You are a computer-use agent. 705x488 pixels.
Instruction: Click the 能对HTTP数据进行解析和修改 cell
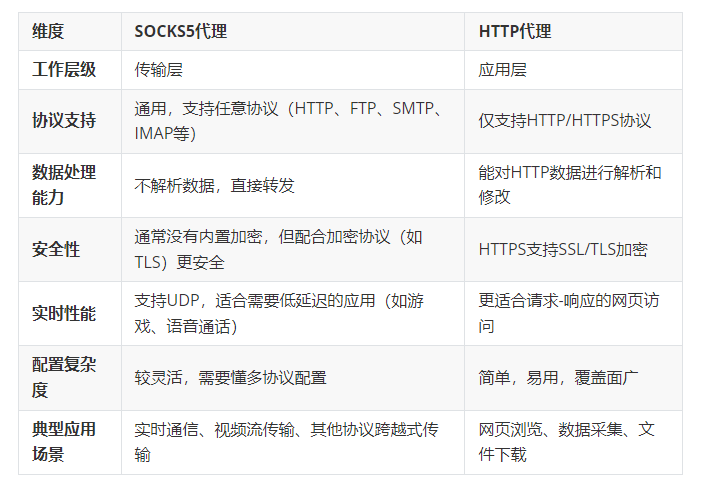pos(570,185)
